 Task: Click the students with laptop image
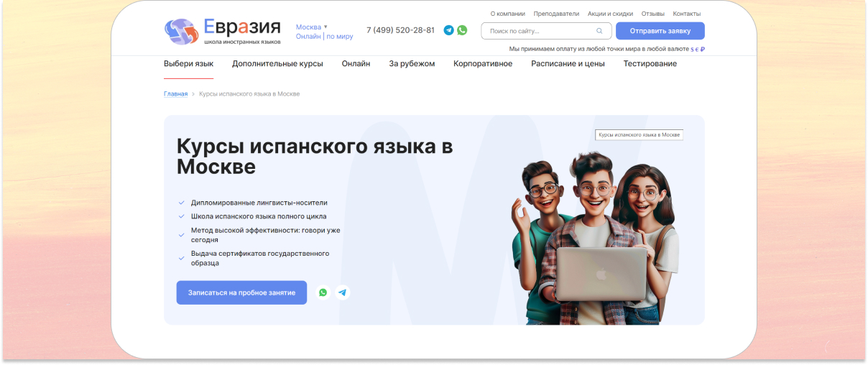tap(594, 236)
